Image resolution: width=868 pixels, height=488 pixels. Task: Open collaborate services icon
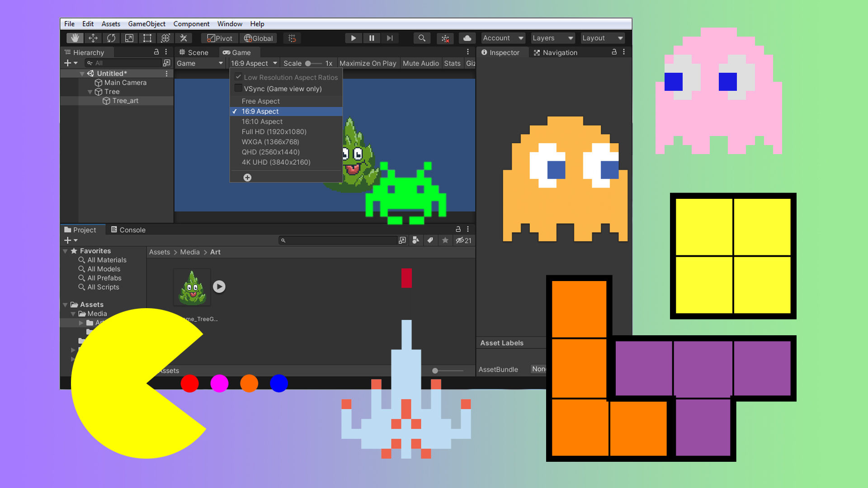(445, 38)
